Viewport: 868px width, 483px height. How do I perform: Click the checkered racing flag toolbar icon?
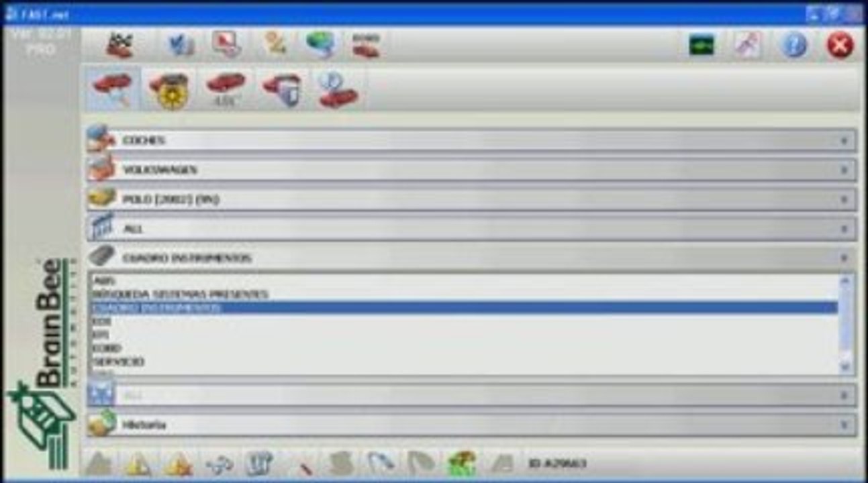119,46
